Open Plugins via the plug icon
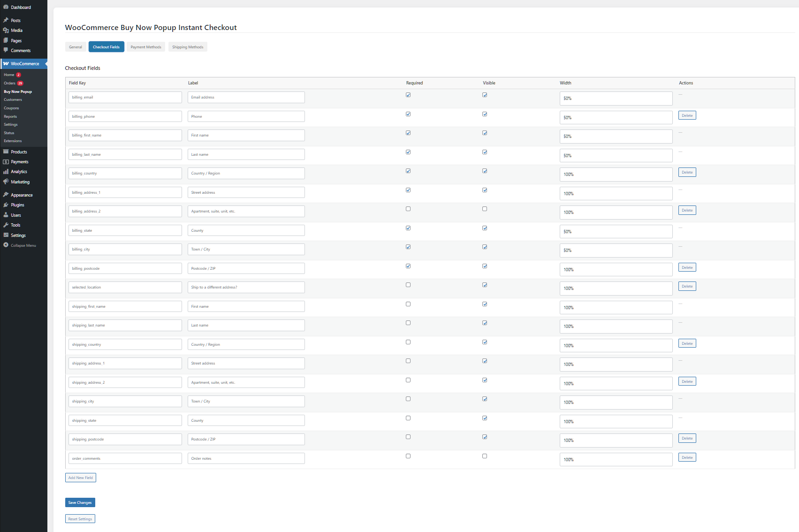The width and height of the screenshot is (799, 532). point(6,205)
